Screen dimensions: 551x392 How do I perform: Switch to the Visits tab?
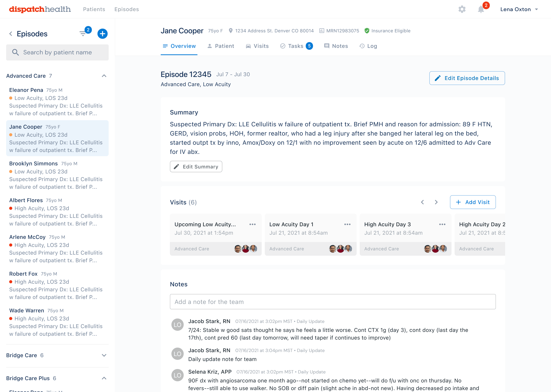tap(257, 46)
